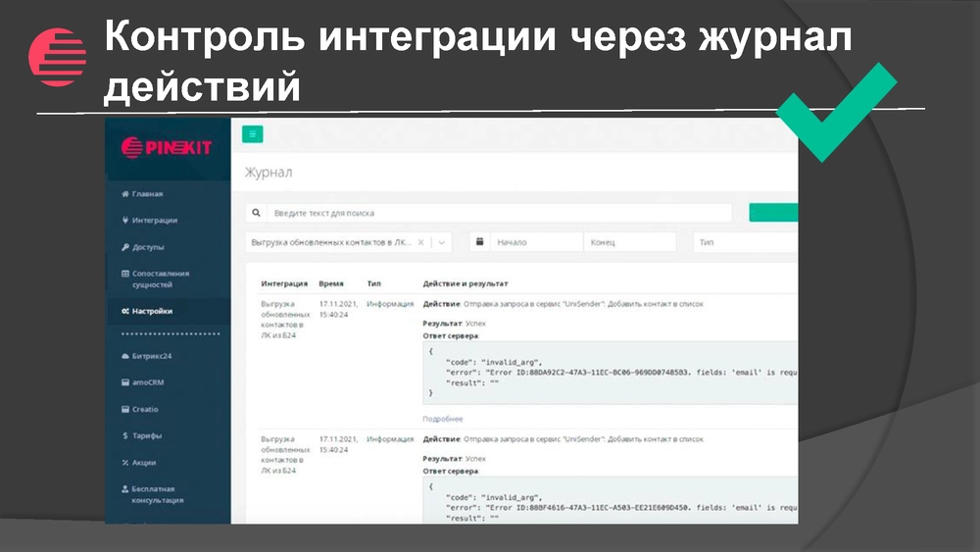Image resolution: width=980 pixels, height=552 pixels.
Task: Expand the integration filter dropdown arrow
Action: tap(442, 242)
